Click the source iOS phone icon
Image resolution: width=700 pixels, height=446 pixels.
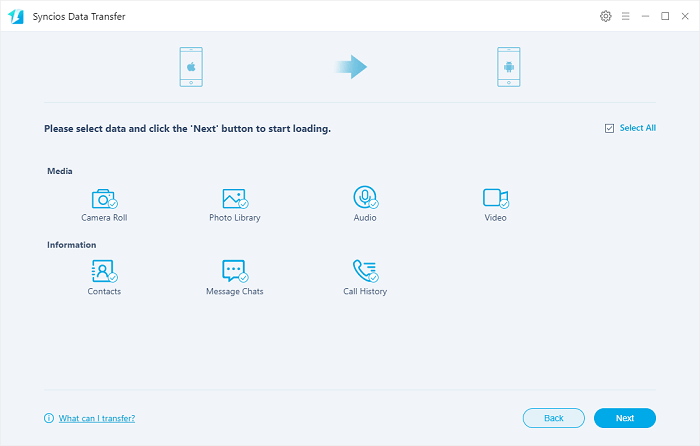tap(190, 67)
